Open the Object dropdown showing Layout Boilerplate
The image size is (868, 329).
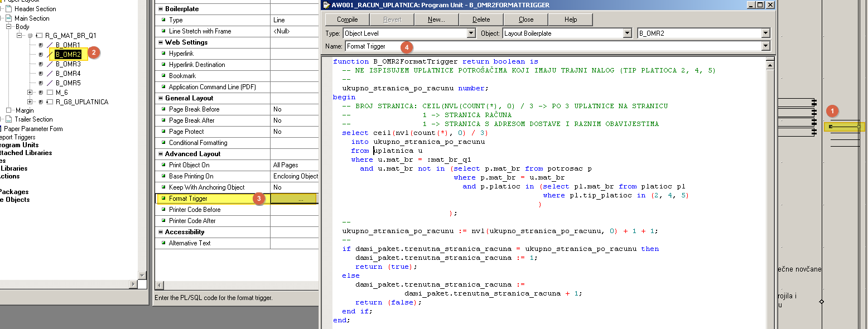click(627, 33)
